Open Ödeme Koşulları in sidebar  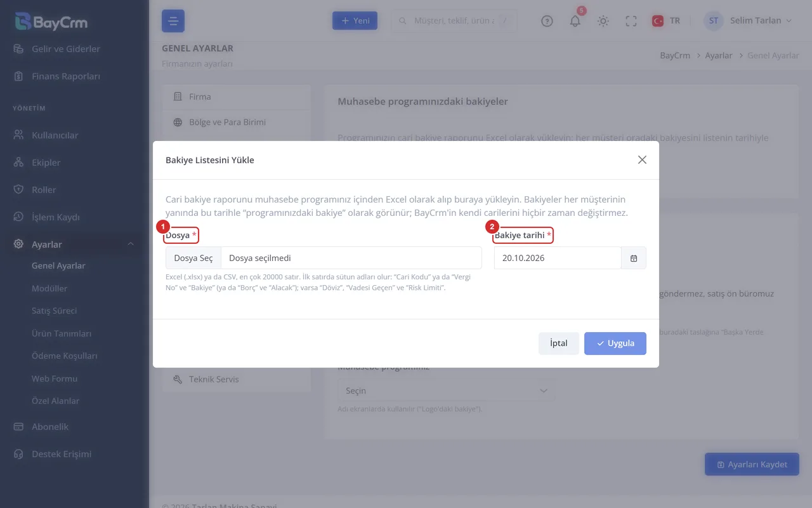[65, 356]
